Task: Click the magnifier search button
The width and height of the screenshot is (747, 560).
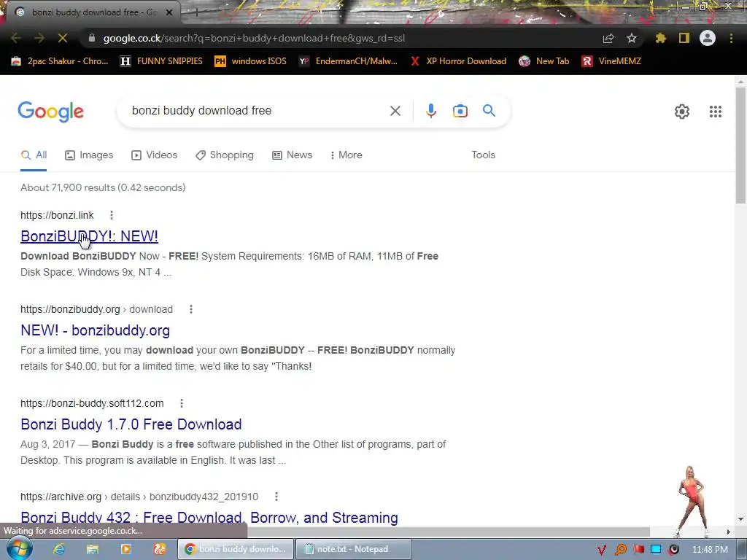Action: point(489,111)
